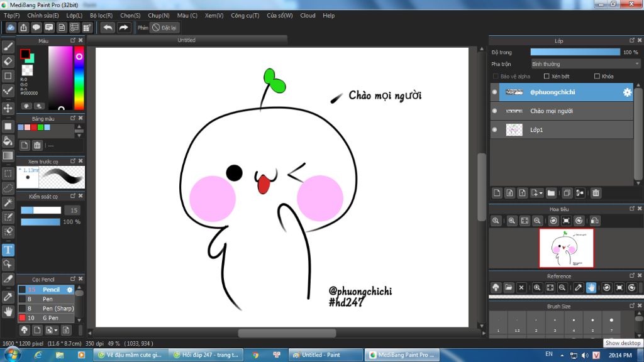Image resolution: width=644 pixels, height=362 pixels.
Task: Duplicate the layer using the copy icon
Action: tap(567, 193)
